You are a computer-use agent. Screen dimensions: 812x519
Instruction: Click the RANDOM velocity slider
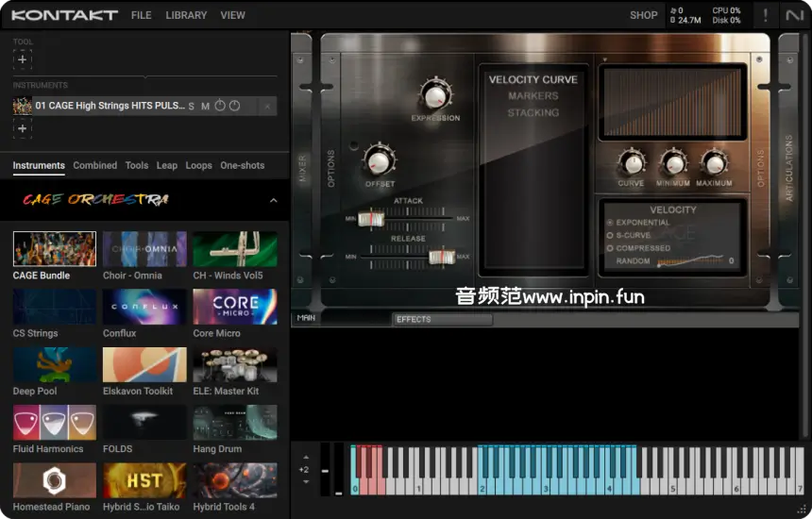pos(690,261)
